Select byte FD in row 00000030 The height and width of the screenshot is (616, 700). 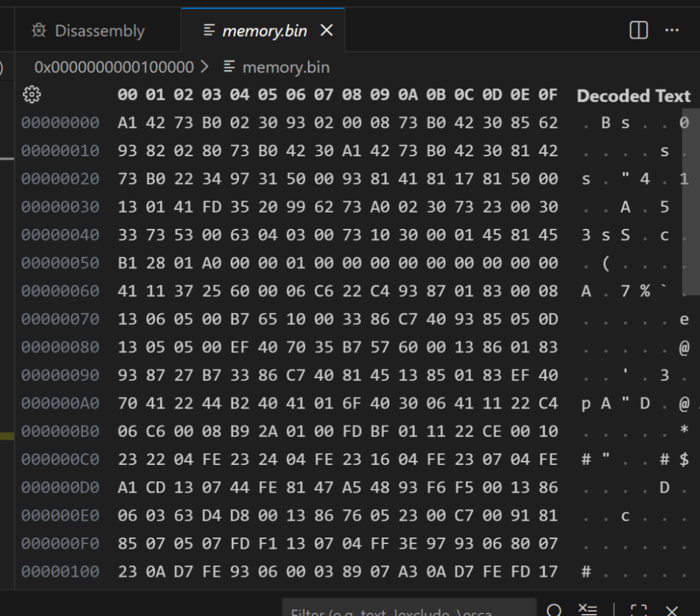coord(211,207)
